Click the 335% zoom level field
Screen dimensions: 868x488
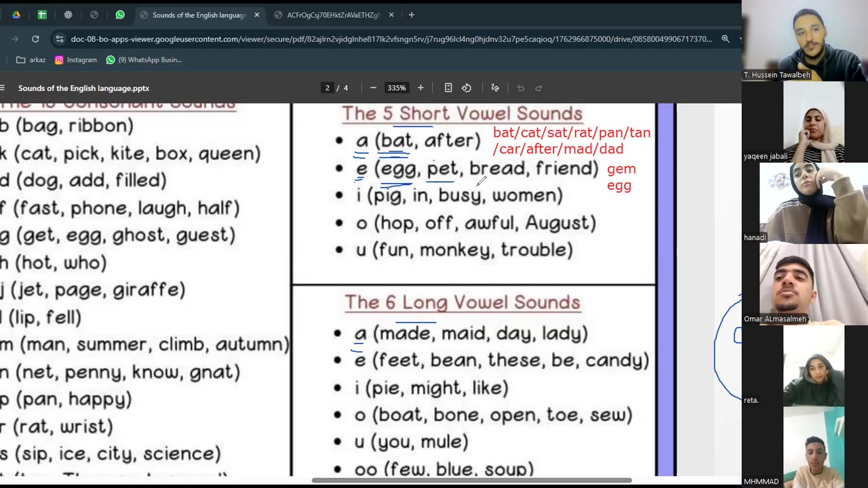(x=396, y=88)
